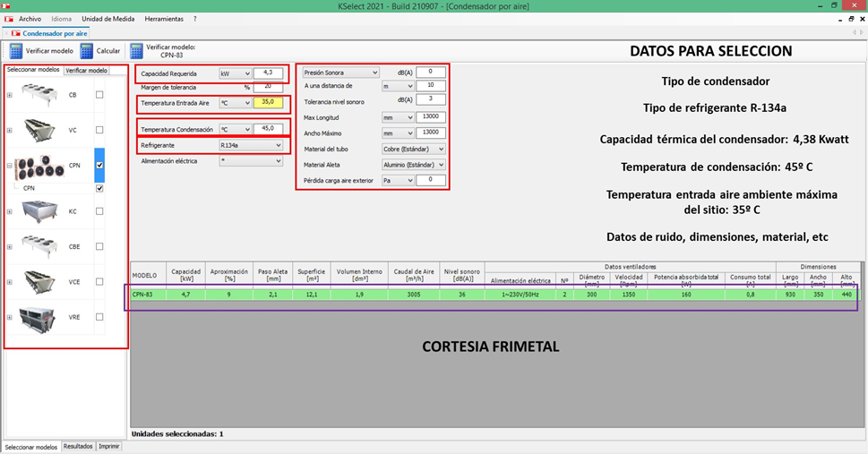The image size is (868, 454).
Task: Open the Presión Sonora dropdown
Action: point(340,73)
